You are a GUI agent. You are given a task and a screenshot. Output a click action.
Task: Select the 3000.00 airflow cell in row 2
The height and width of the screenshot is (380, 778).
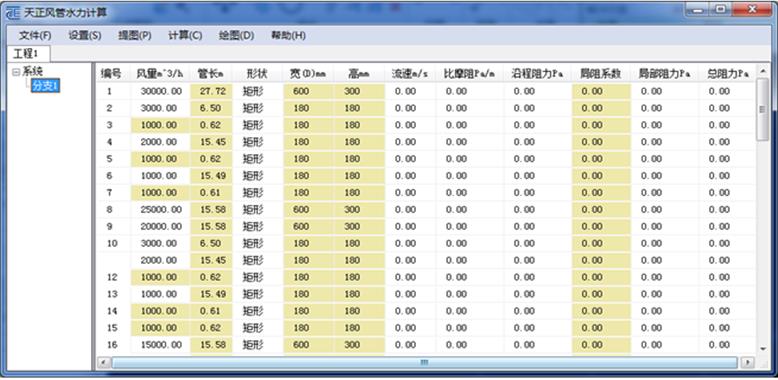pos(160,108)
